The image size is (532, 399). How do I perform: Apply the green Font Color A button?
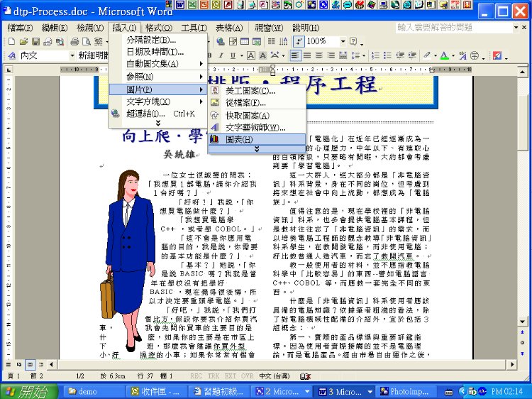click(445, 55)
